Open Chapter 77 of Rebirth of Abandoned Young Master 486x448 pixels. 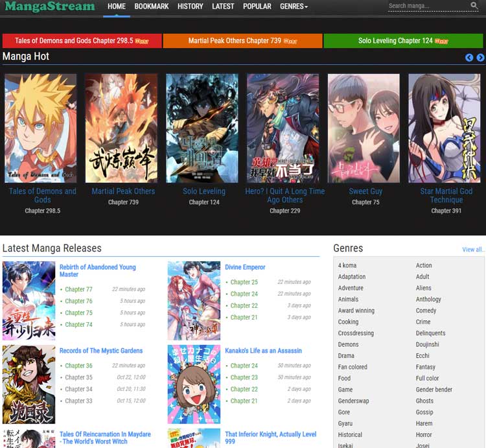tap(78, 289)
